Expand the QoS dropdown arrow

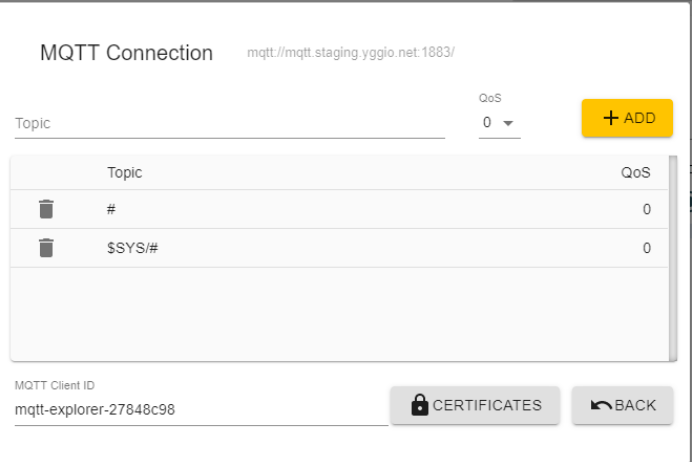click(x=508, y=123)
